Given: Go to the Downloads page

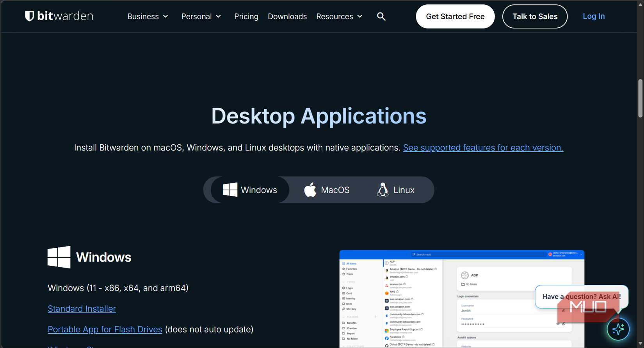Looking at the screenshot, I should (x=287, y=16).
